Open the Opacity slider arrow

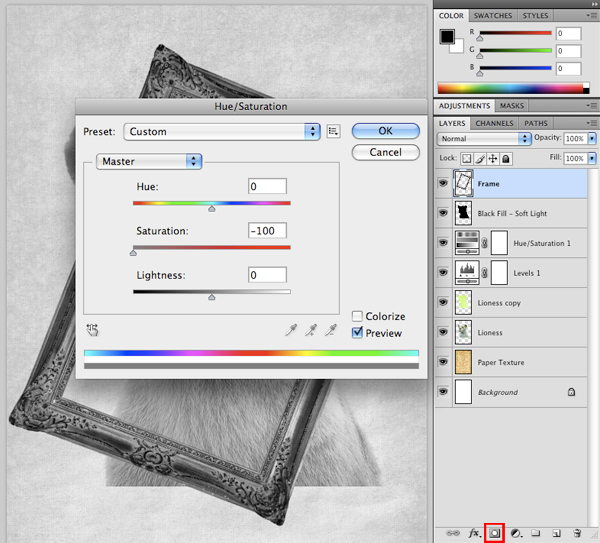tap(592, 139)
